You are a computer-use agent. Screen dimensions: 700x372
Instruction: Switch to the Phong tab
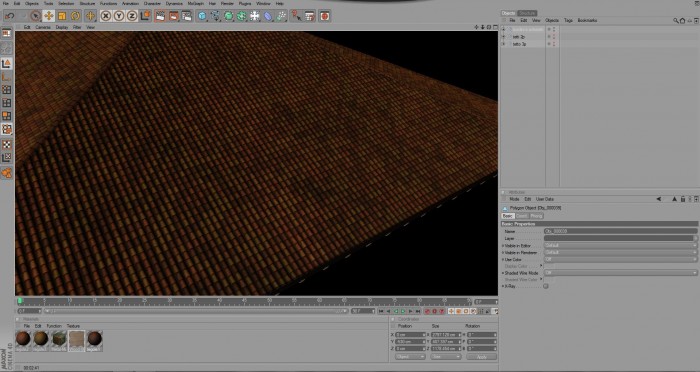pyautogui.click(x=536, y=216)
